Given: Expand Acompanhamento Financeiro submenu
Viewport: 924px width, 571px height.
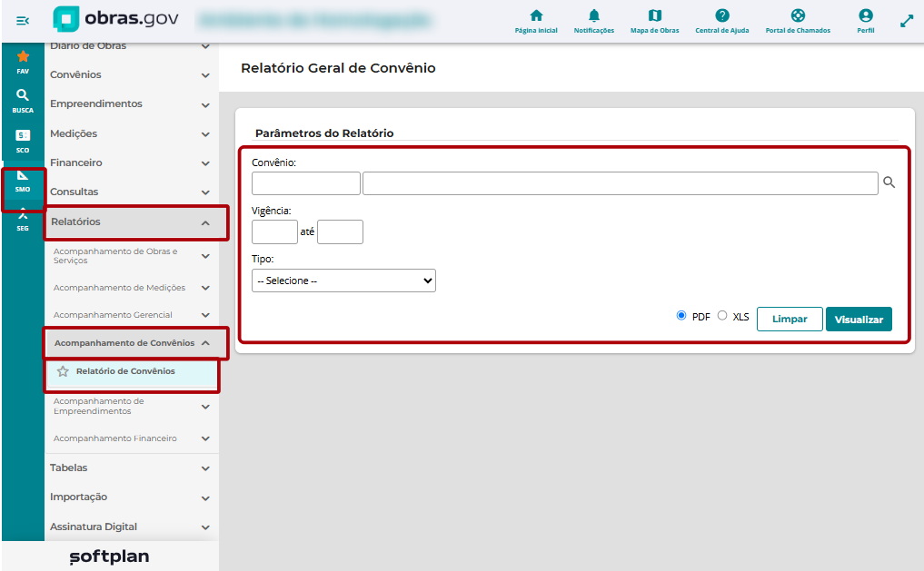Looking at the screenshot, I should (x=132, y=438).
